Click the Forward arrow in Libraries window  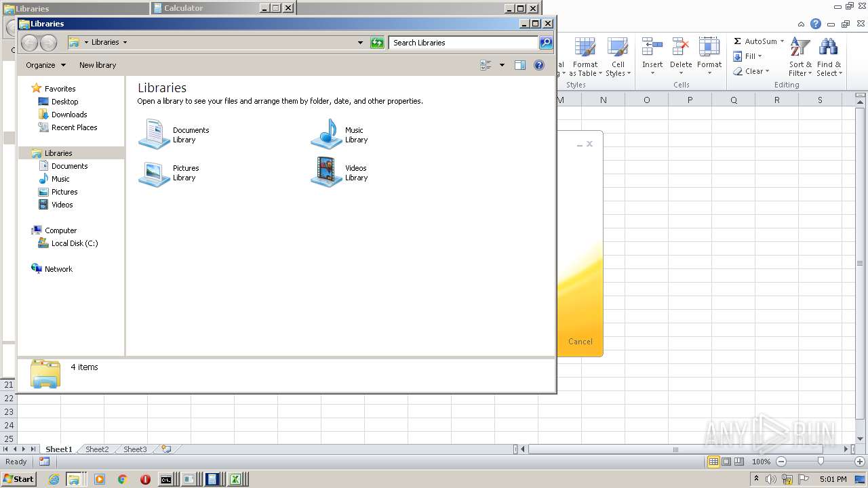pyautogui.click(x=48, y=43)
